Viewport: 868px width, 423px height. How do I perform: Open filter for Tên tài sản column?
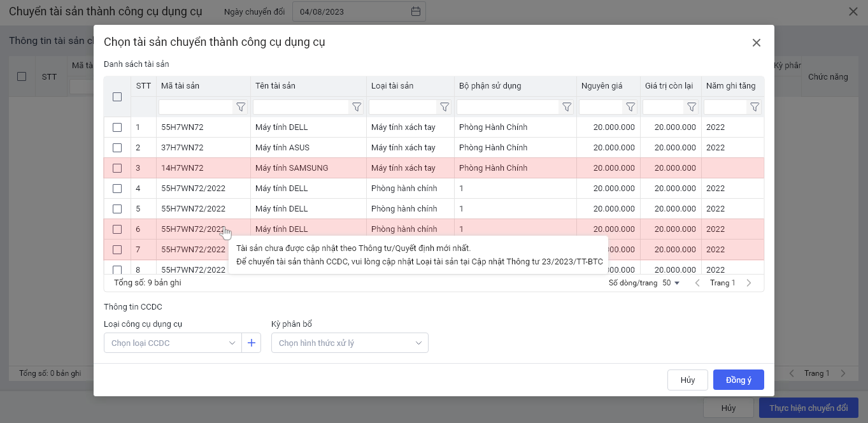pyautogui.click(x=357, y=107)
